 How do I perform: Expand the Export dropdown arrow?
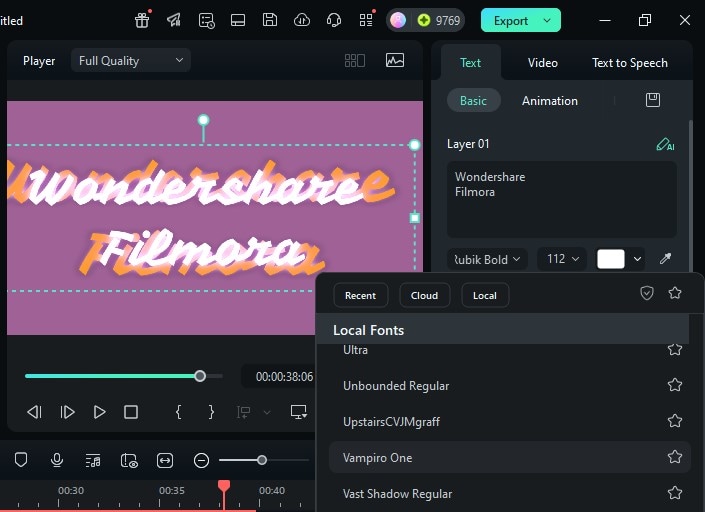[547, 20]
